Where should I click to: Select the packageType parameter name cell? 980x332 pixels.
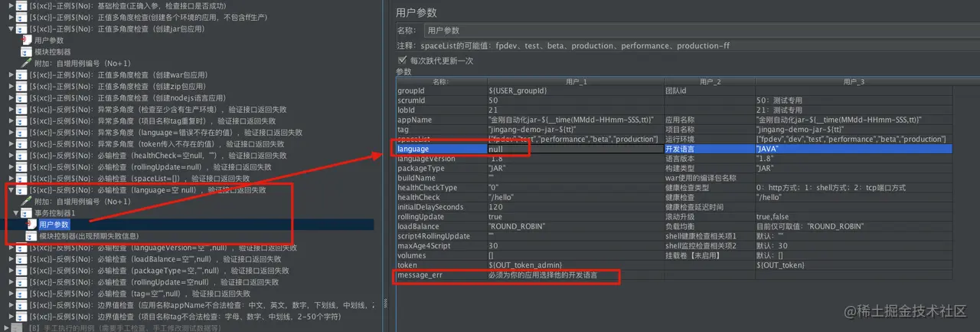pos(441,168)
